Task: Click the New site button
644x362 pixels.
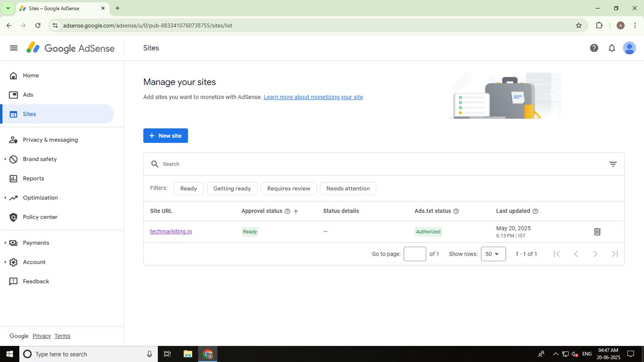Action: pyautogui.click(x=166, y=136)
